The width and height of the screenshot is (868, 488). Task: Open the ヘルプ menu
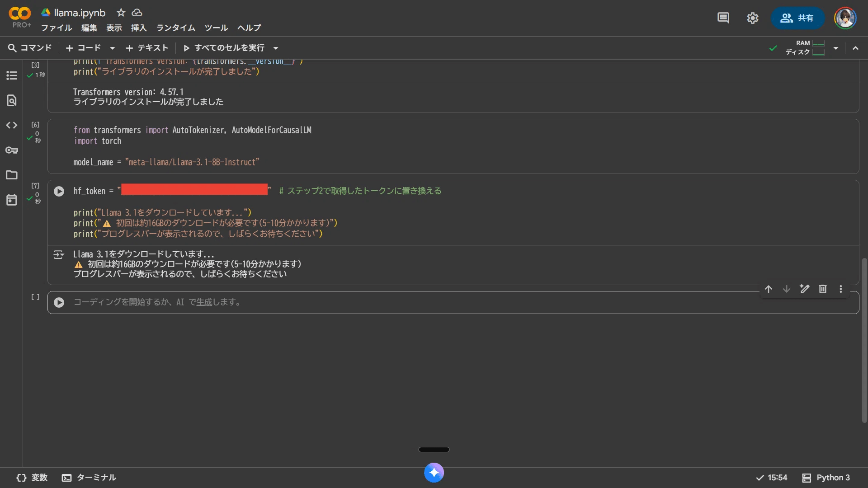249,28
